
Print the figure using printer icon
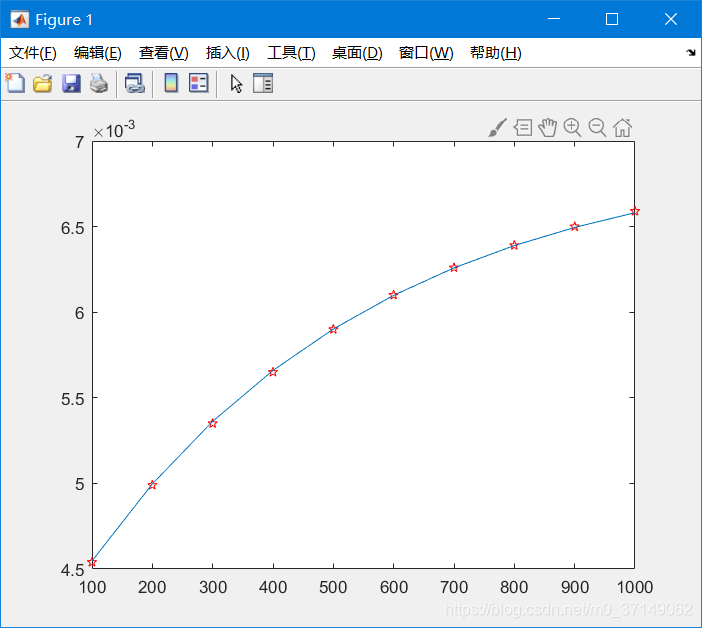pyautogui.click(x=98, y=84)
